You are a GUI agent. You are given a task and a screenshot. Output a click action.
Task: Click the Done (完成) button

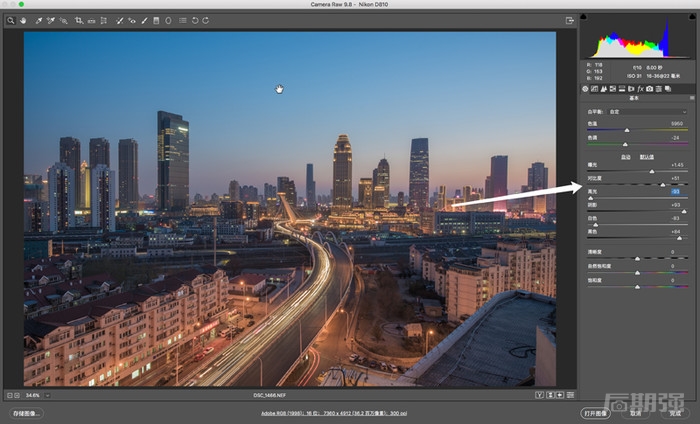point(675,413)
